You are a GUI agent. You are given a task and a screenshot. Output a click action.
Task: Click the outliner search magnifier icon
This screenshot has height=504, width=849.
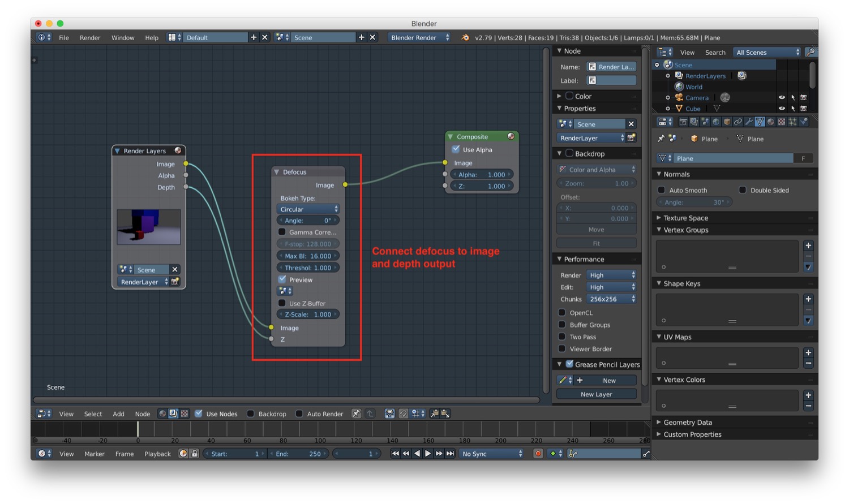811,52
